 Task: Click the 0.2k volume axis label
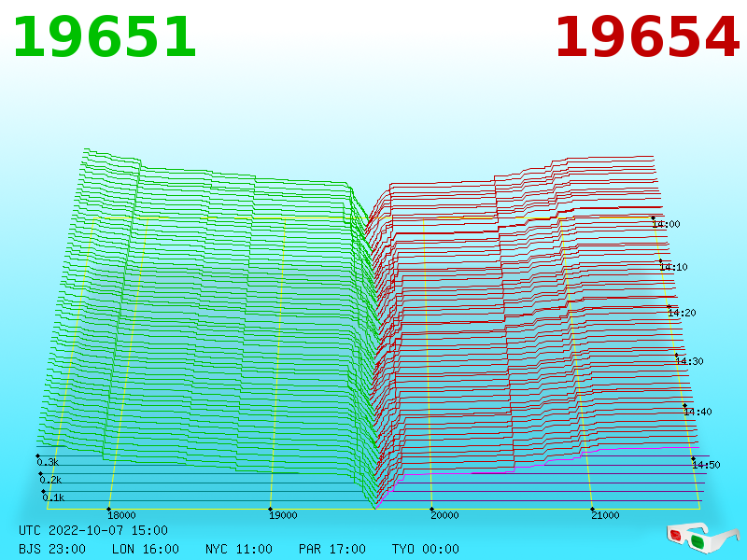[x=50, y=480]
